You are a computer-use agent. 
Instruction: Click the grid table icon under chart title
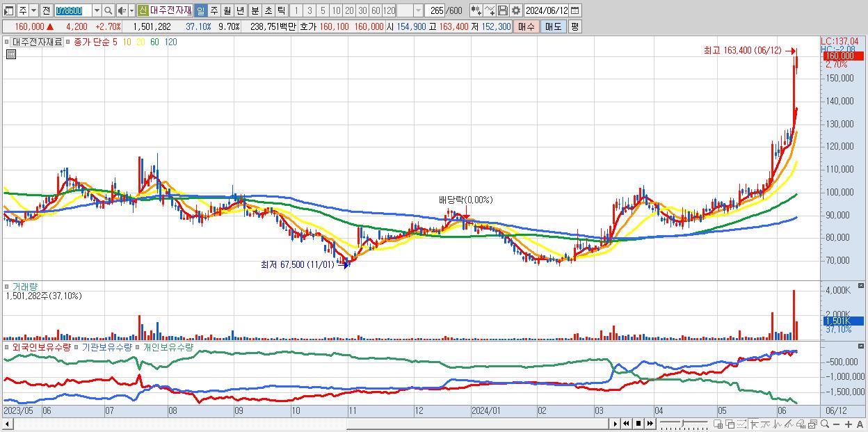[10, 54]
